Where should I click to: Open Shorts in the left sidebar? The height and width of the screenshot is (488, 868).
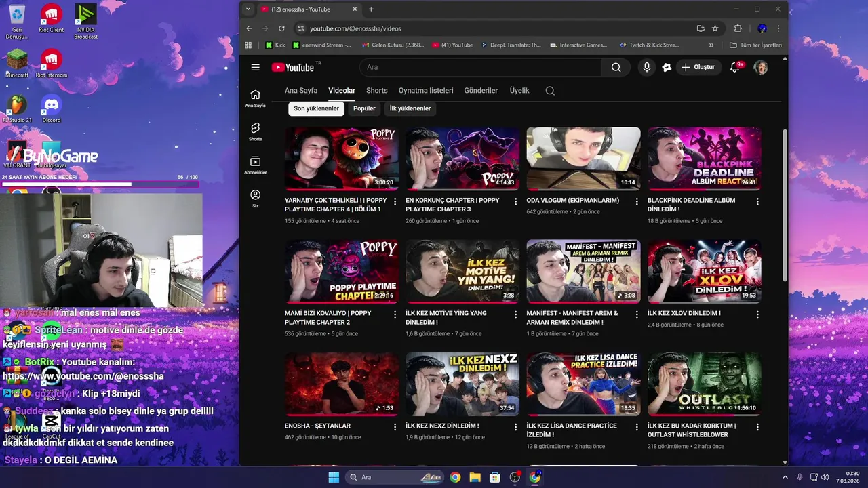click(255, 131)
